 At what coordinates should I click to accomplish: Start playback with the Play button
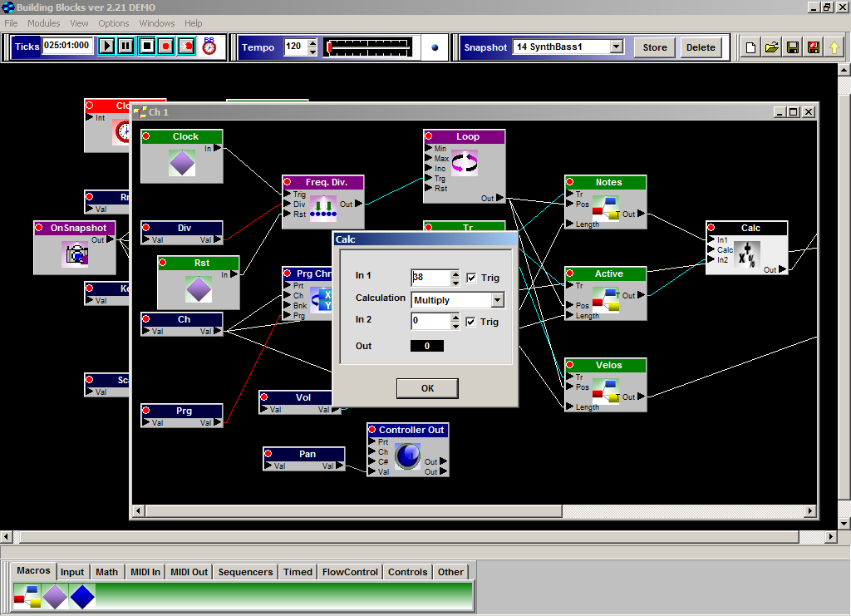coord(107,46)
